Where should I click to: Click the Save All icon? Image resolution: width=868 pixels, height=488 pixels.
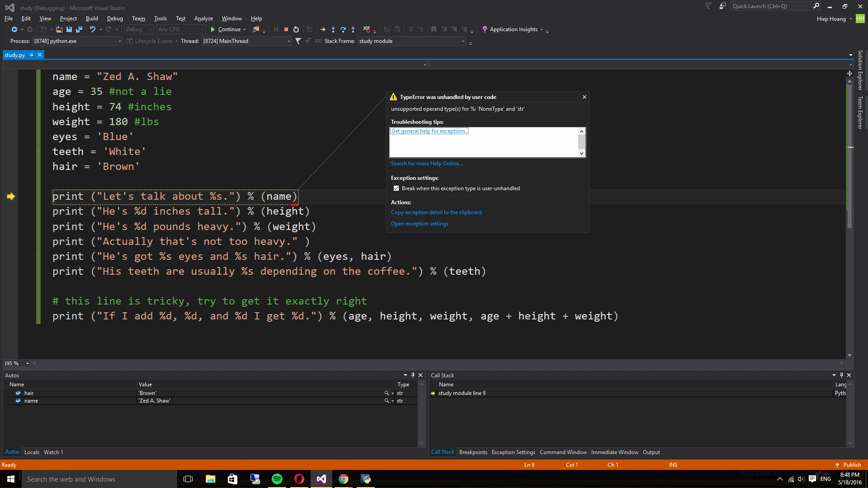click(x=79, y=29)
